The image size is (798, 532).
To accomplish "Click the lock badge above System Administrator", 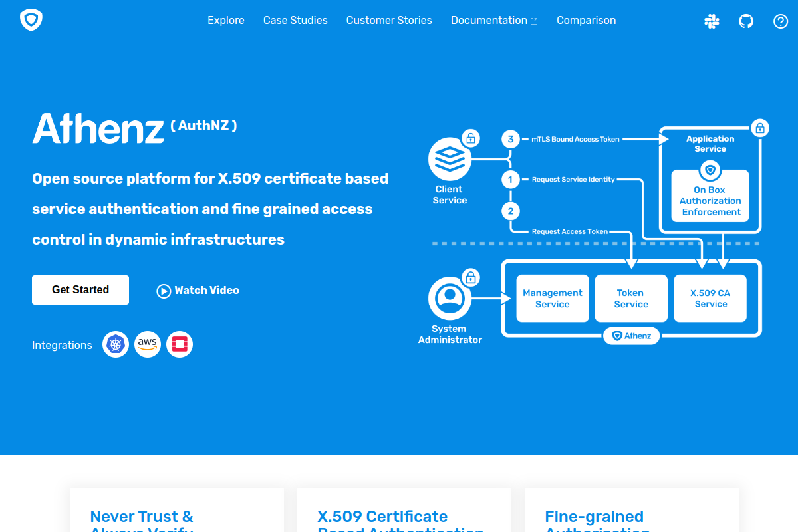I will click(471, 277).
